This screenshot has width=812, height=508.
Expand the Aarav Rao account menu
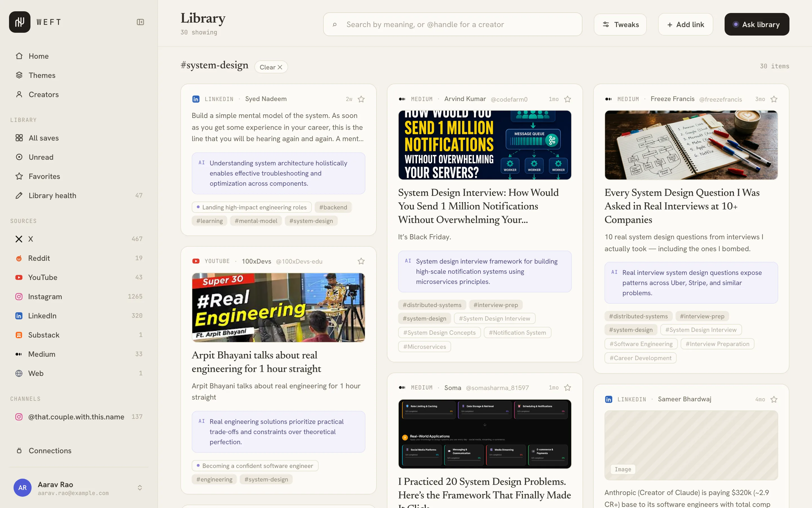tap(140, 487)
